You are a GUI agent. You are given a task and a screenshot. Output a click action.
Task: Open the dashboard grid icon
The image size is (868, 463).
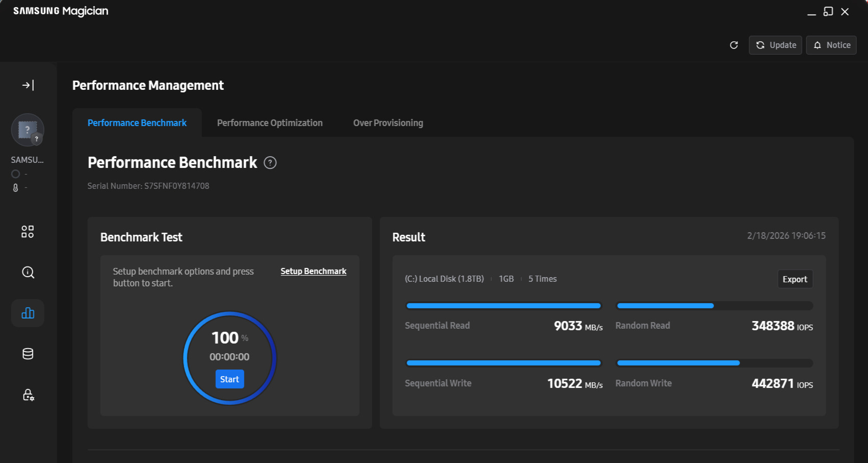tap(28, 232)
